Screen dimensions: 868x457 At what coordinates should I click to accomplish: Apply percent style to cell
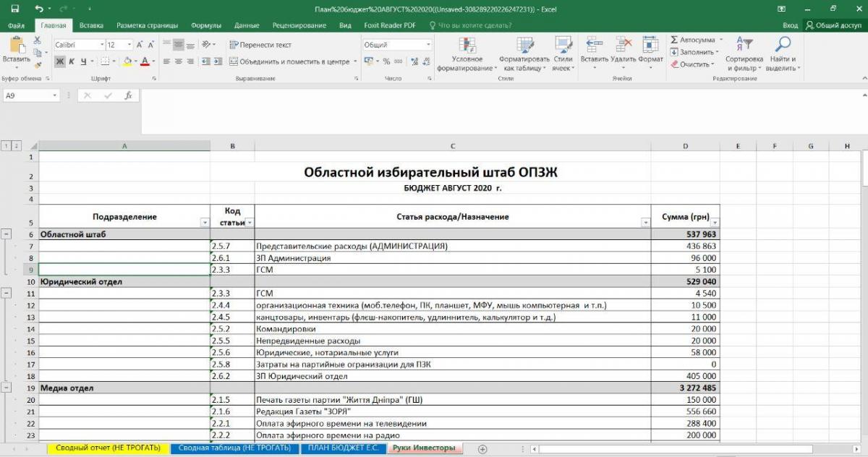click(387, 61)
